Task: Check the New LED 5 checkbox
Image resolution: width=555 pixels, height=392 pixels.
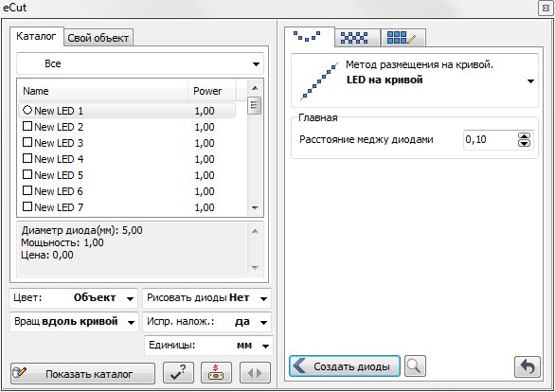Action: 27,174
